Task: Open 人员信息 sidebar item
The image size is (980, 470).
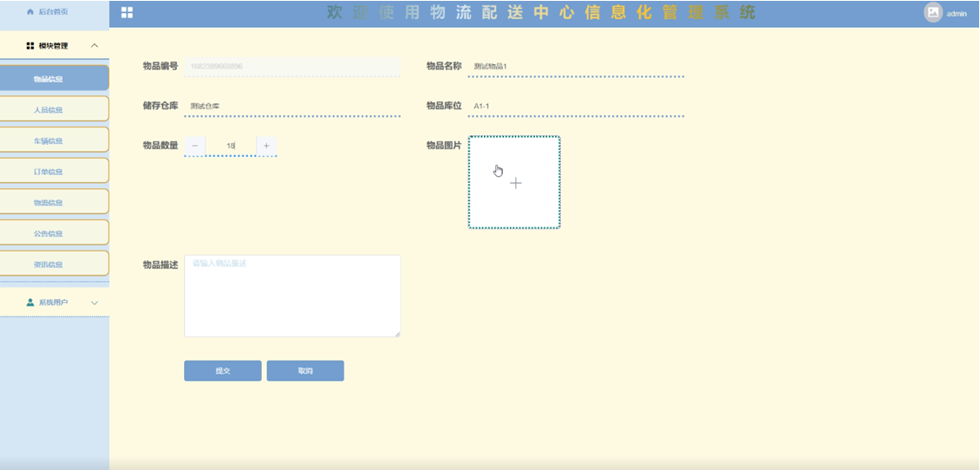Action: pyautogui.click(x=55, y=109)
